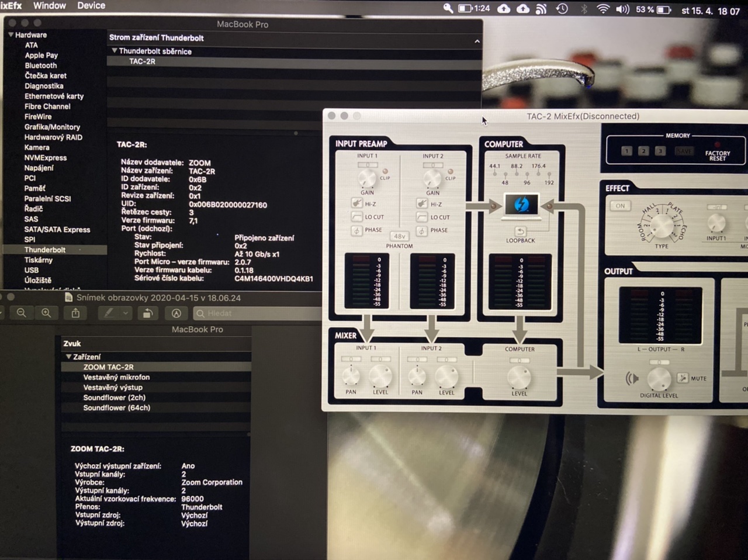Click the rotate icon in Preview toolbar
Image resolution: width=748 pixels, height=560 pixels.
point(148,313)
